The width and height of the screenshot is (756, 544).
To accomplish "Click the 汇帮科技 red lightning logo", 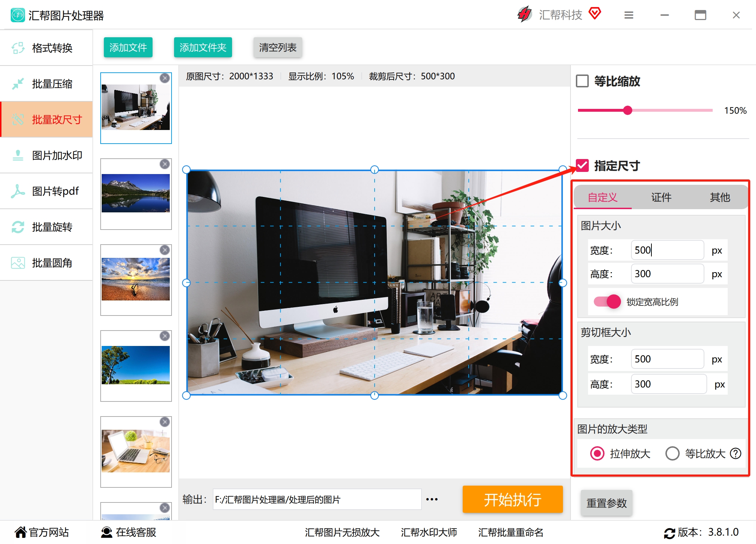I will click(x=525, y=14).
